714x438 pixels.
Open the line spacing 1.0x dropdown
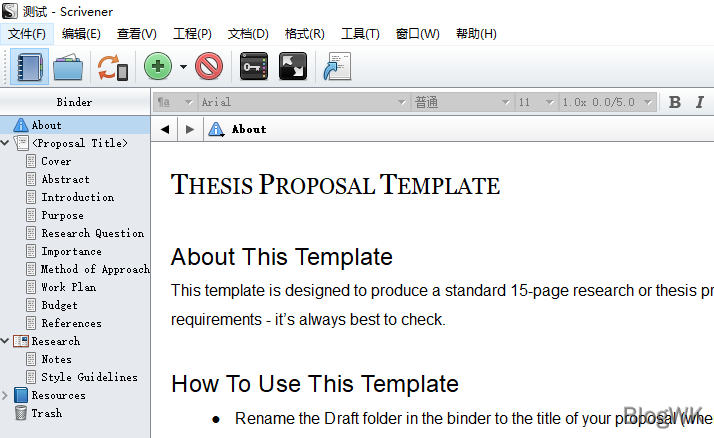coord(607,102)
